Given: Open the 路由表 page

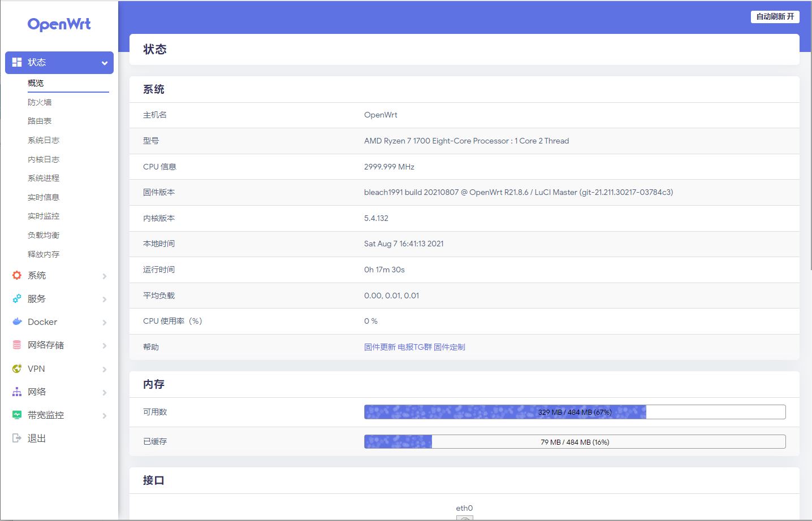Looking at the screenshot, I should click(x=40, y=121).
